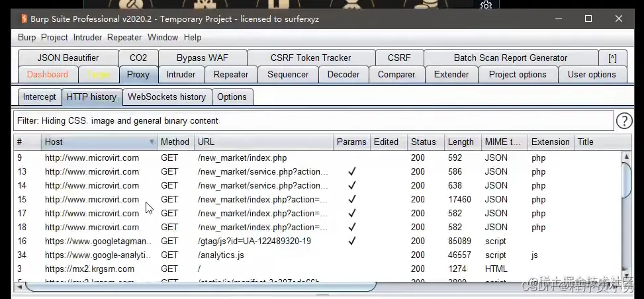Select request row number 17
Screen dimensions: 644x299
pyautogui.click(x=318, y=214)
